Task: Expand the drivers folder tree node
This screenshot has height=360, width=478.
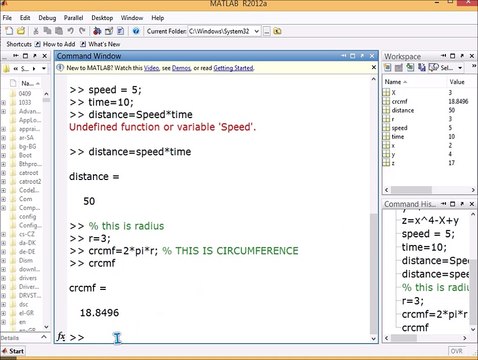Action: click(x=3, y=278)
